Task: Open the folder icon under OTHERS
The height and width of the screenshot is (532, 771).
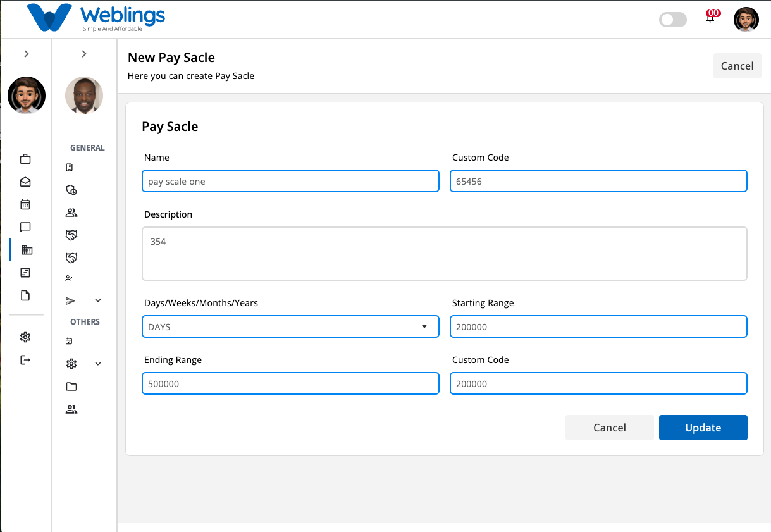Action: [71, 387]
